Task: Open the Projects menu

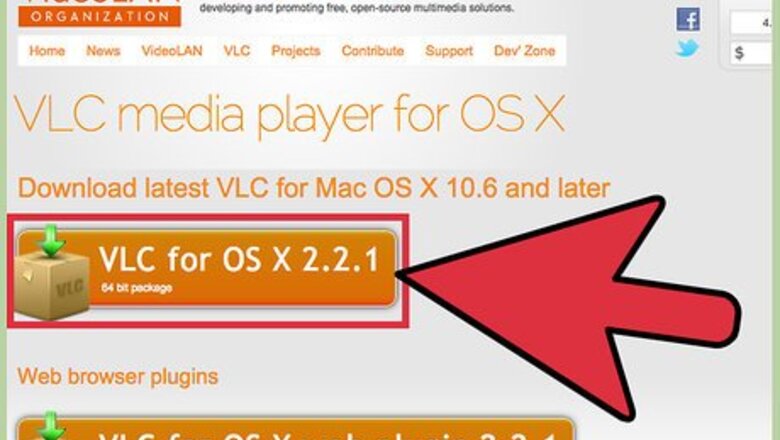Action: point(295,51)
